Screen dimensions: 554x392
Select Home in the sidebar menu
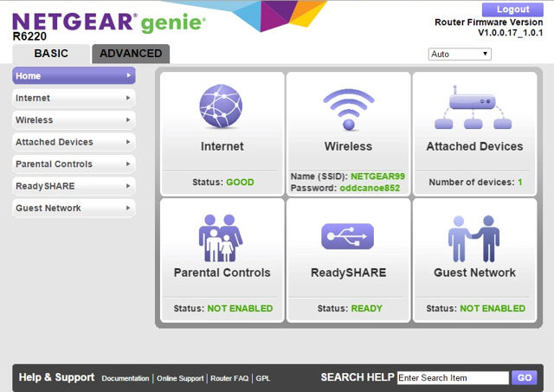[x=74, y=75]
